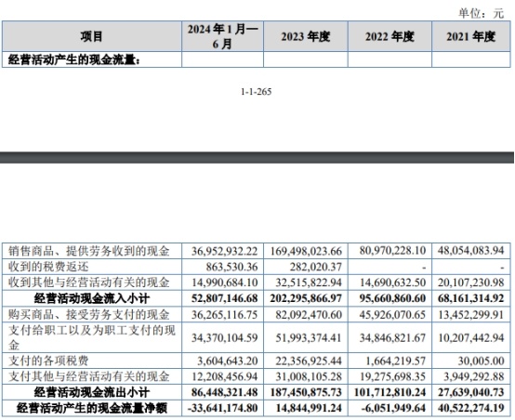Click the net value 14,844,991.24
The height and width of the screenshot is (420, 515).
pos(309,408)
